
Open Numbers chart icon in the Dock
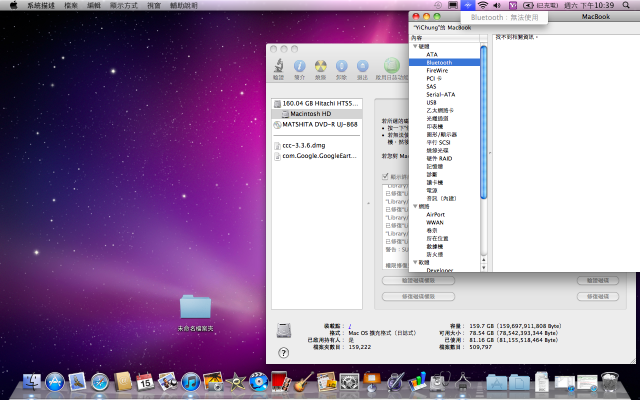[x=417, y=382]
